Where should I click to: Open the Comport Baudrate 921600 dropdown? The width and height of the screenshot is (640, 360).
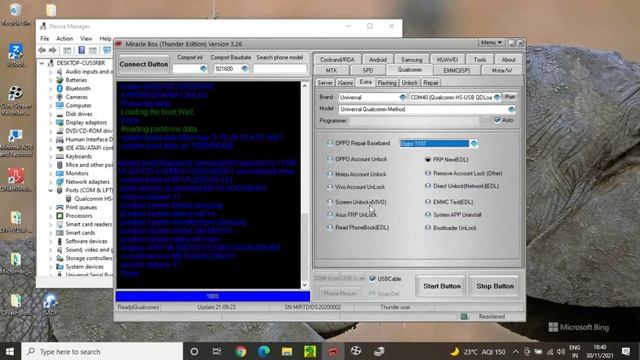click(x=244, y=69)
